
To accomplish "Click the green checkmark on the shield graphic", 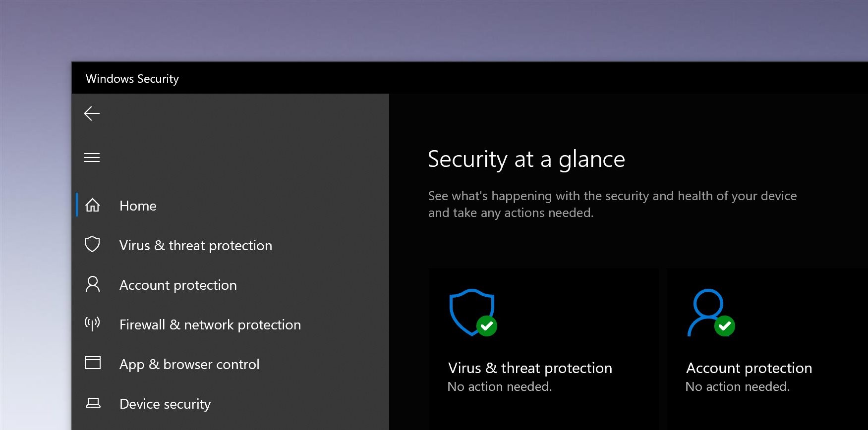I will tap(486, 326).
